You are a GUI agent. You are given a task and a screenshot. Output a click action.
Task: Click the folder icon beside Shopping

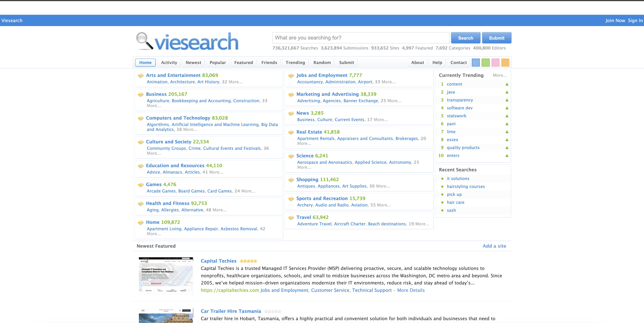[291, 180]
